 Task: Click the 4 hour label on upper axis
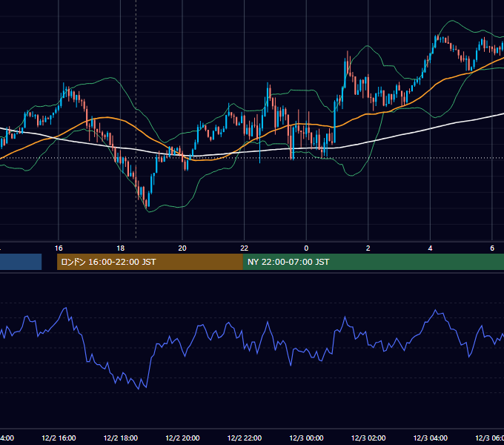coord(430,248)
